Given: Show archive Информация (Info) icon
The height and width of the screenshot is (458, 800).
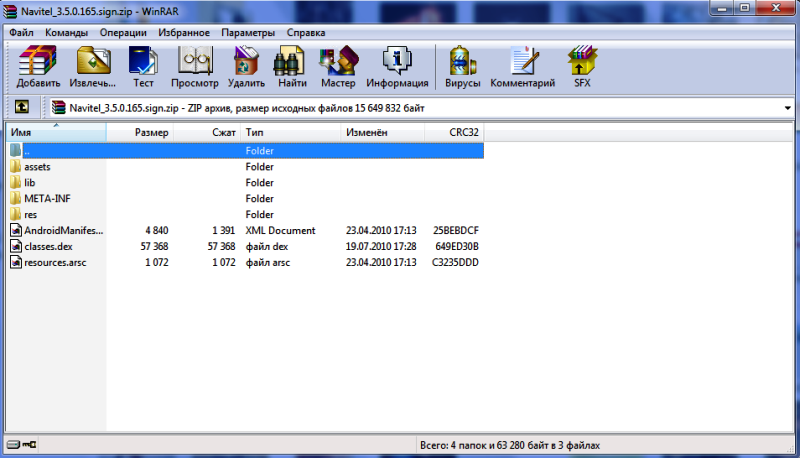Looking at the screenshot, I should pos(397,67).
